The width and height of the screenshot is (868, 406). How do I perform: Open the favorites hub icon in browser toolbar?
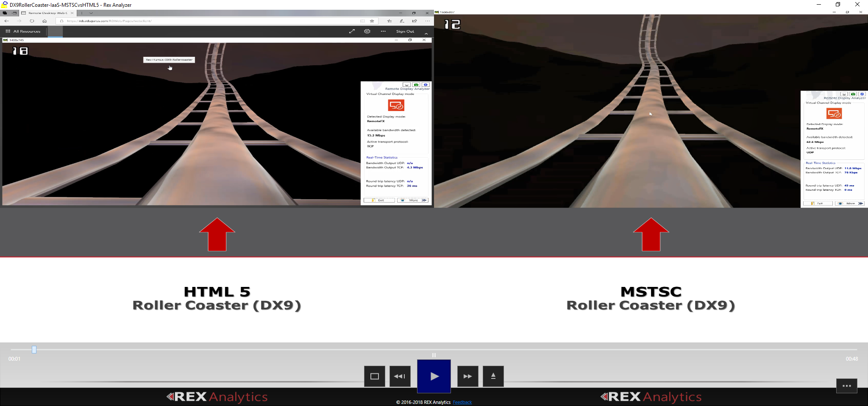[x=389, y=21]
